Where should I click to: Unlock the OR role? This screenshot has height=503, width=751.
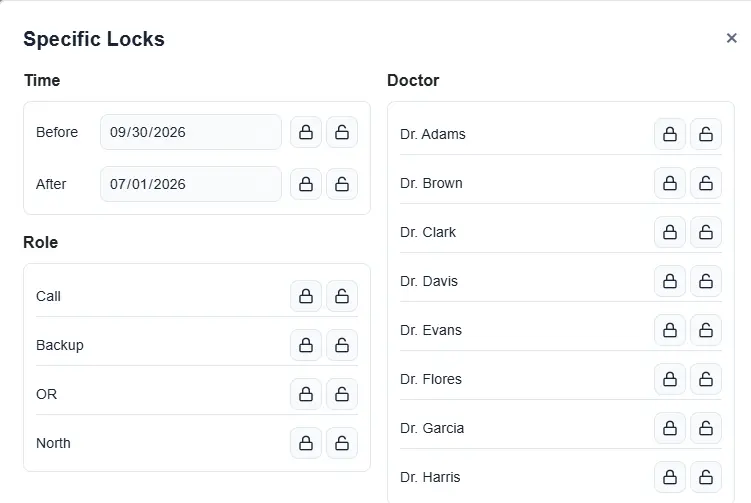[x=342, y=394]
